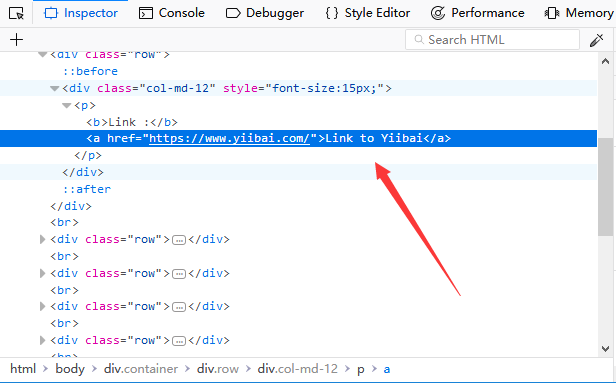Viewport: 616px width, 383px height.
Task: Click the eyedropper color picker icon
Action: coord(596,40)
